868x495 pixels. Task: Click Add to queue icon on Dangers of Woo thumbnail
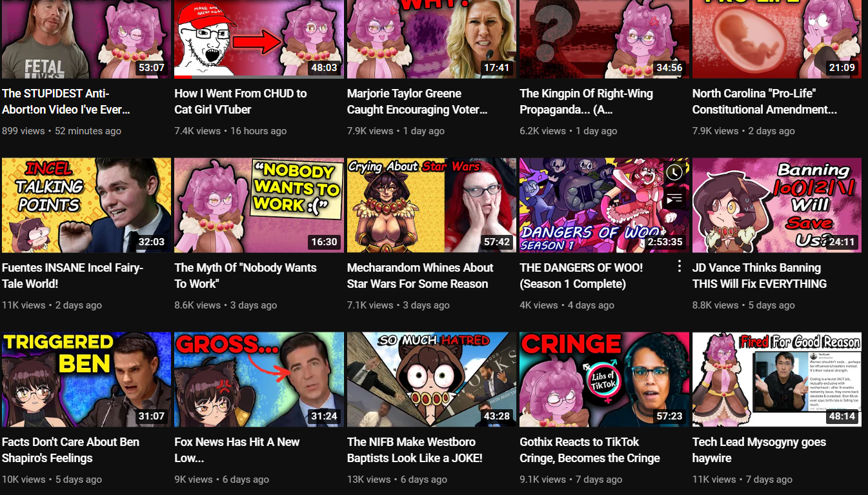pos(674,199)
